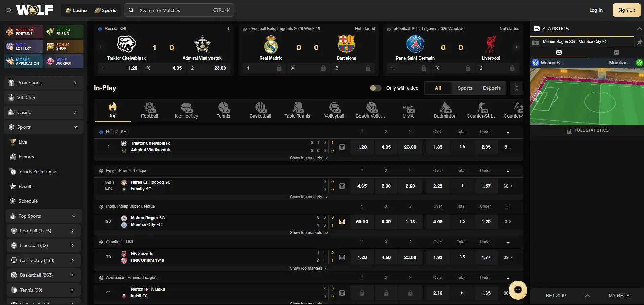This screenshot has width=644, height=305.
Task: Switch to Casino top navigation tab
Action: pyautogui.click(x=77, y=10)
